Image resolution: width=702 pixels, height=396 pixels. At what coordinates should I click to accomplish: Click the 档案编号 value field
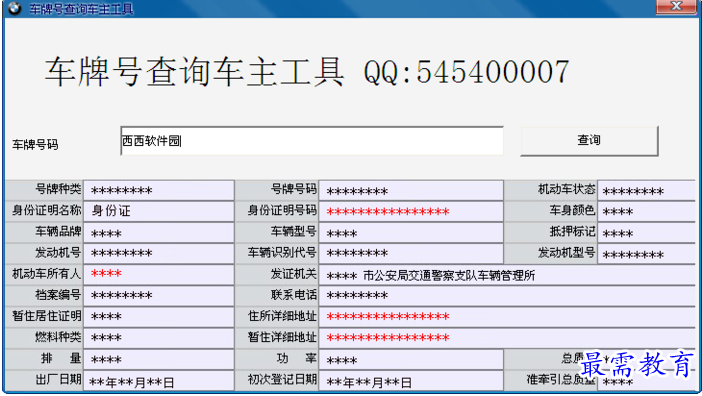[158, 295]
